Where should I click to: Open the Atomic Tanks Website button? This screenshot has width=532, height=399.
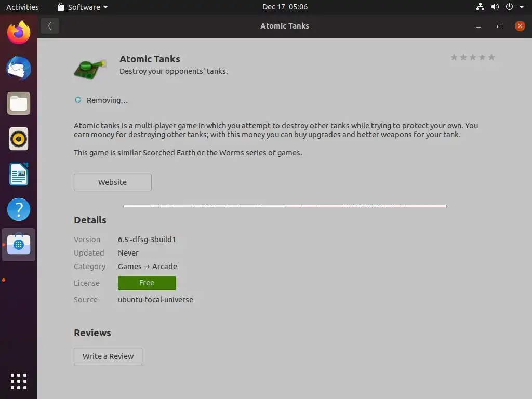click(113, 182)
